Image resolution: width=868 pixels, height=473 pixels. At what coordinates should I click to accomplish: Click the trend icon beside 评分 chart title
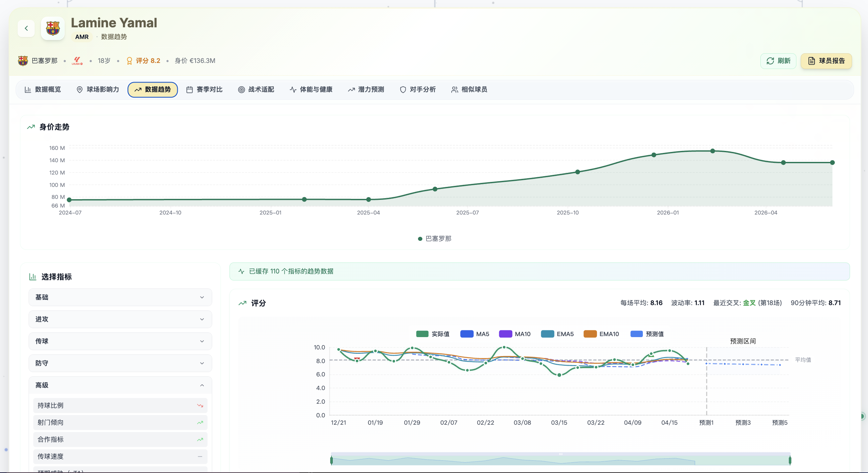242,303
